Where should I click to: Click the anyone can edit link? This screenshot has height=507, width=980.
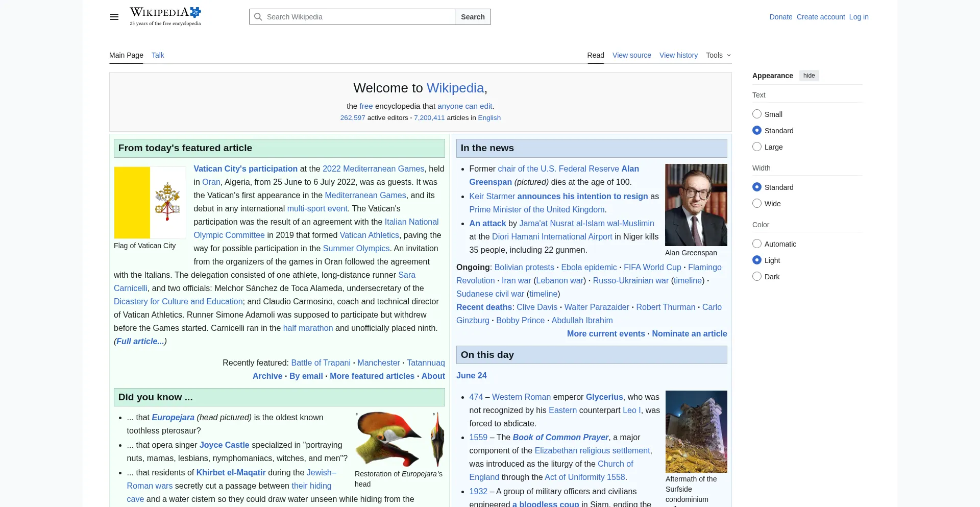pyautogui.click(x=464, y=106)
